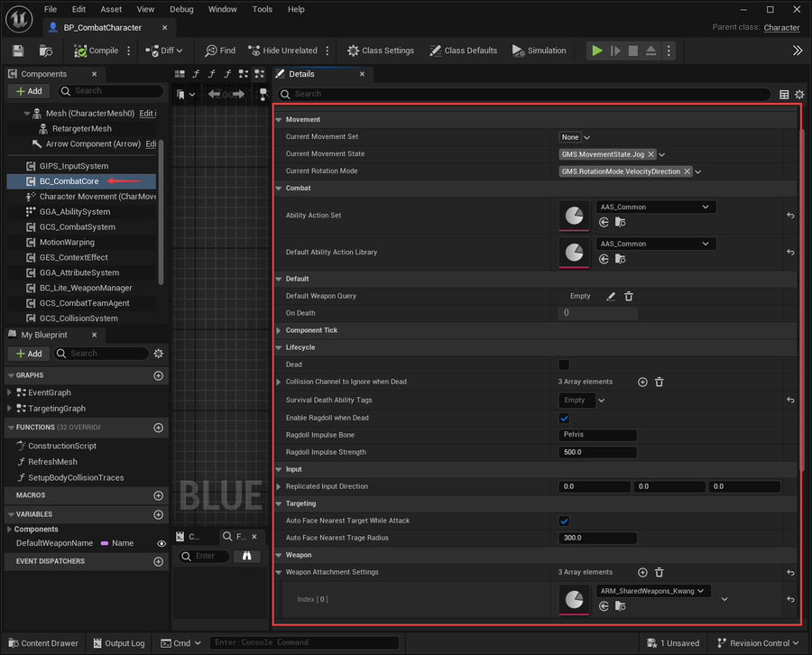Add element to Collision Channel to Ignore array
Image resolution: width=812 pixels, height=655 pixels.
click(x=642, y=383)
